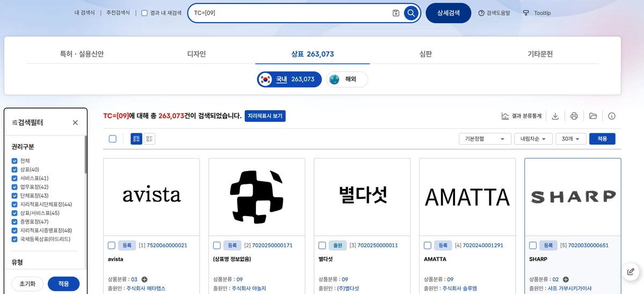Toggle the select-all results checkbox
This screenshot has width=644, height=294.
113,139
